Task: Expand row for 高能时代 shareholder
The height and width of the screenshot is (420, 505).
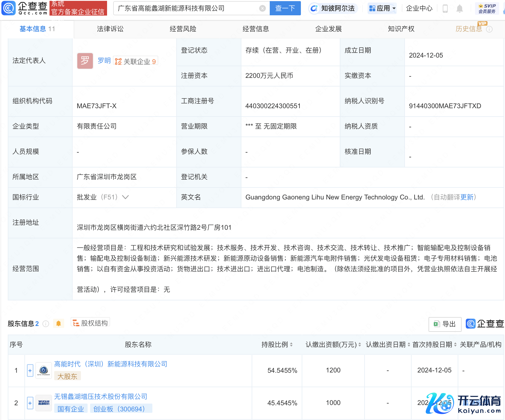Action: tap(30, 370)
